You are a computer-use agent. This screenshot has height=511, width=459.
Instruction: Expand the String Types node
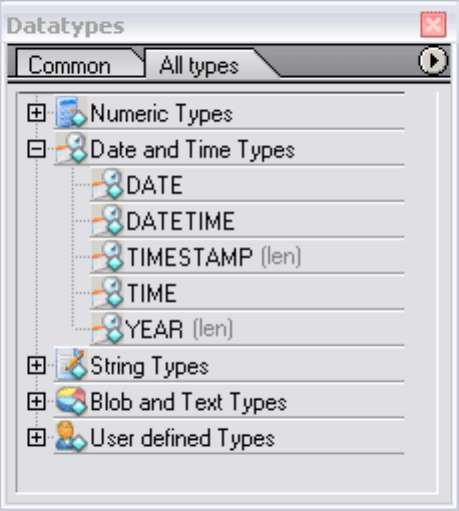(x=36, y=365)
